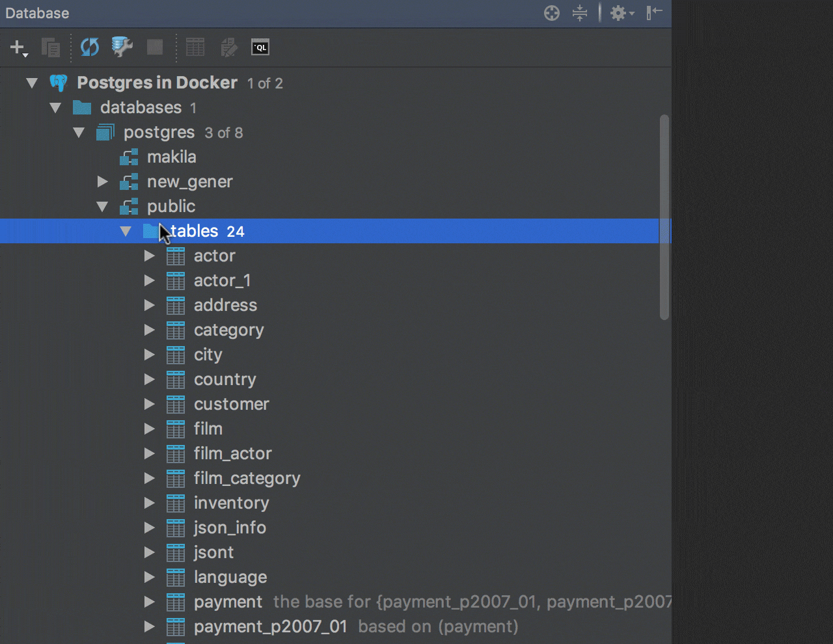
Task: Click the New (plus) button in toolbar
Action: 18,47
